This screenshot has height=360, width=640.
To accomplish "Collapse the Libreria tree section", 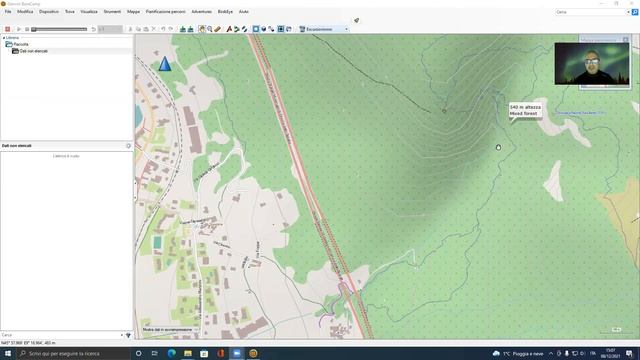I will pos(4,38).
